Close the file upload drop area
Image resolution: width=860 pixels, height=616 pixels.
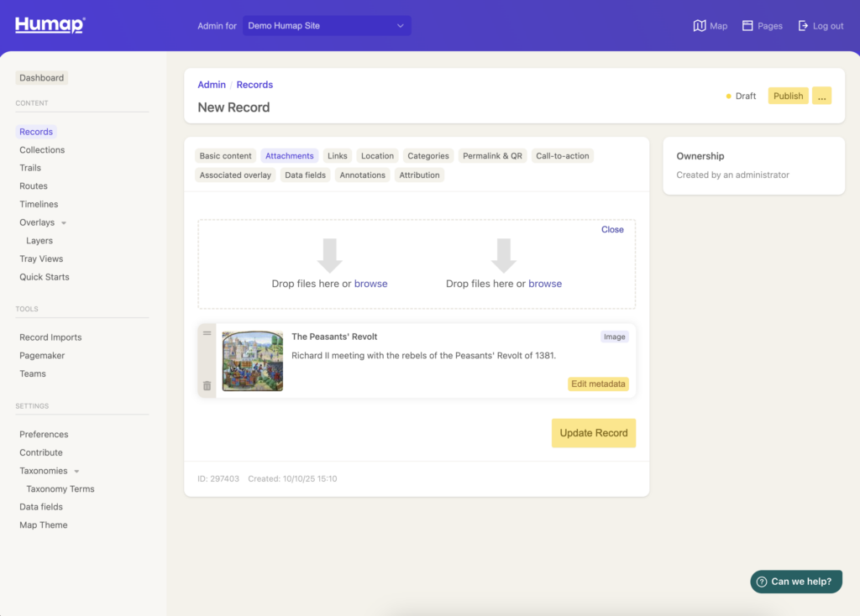[612, 230]
